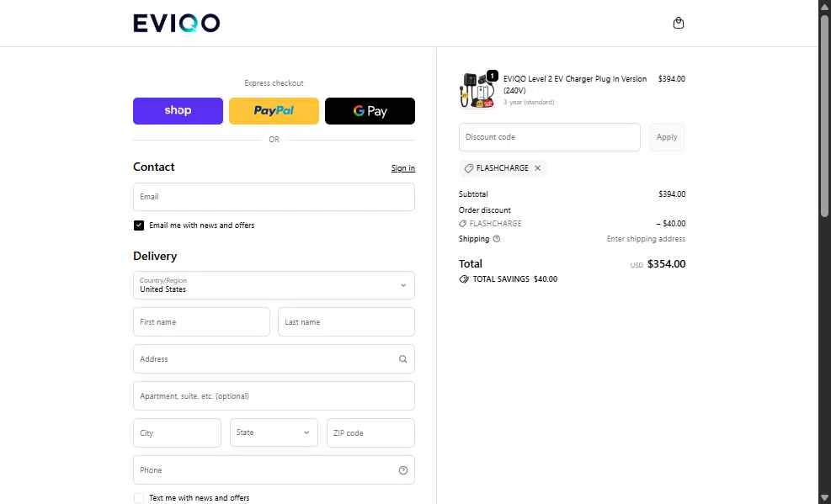Pay with Google Pay express checkout
Screen dimensions: 831x504
[x=370, y=111]
